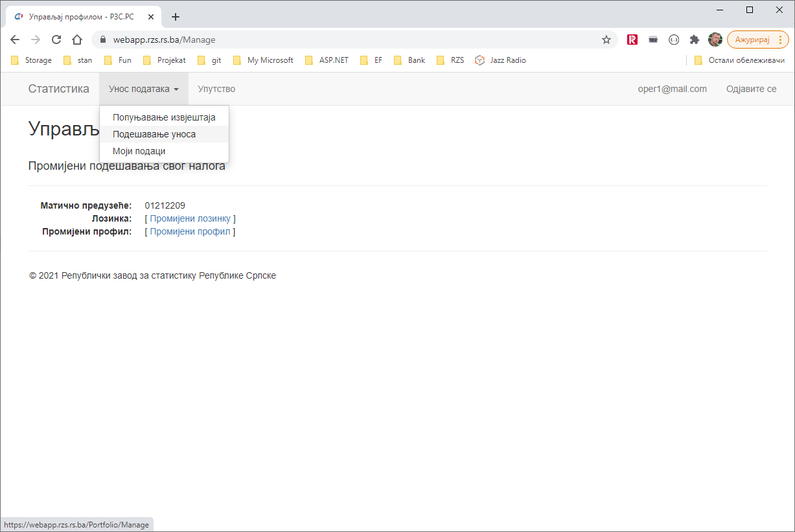
Task: Open the Chrome extensions puzzle icon
Action: tap(695, 40)
